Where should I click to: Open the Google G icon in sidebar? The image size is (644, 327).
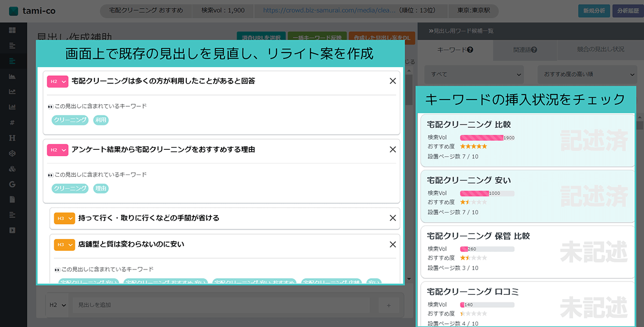pyautogui.click(x=12, y=184)
